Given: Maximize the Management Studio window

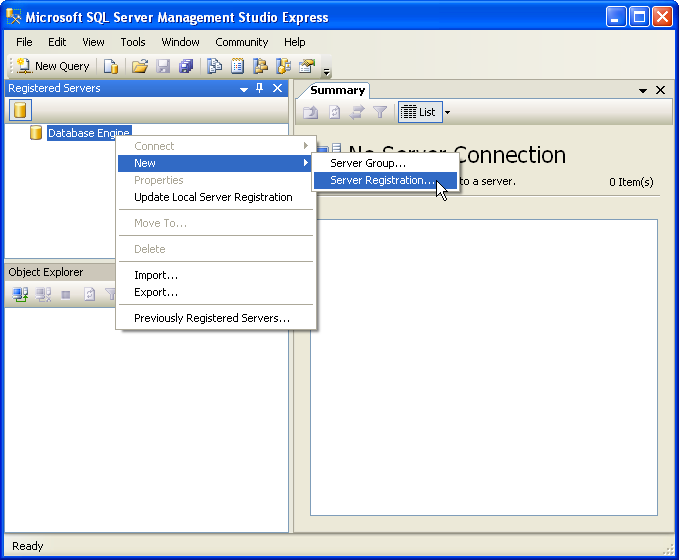Looking at the screenshot, I should (639, 17).
